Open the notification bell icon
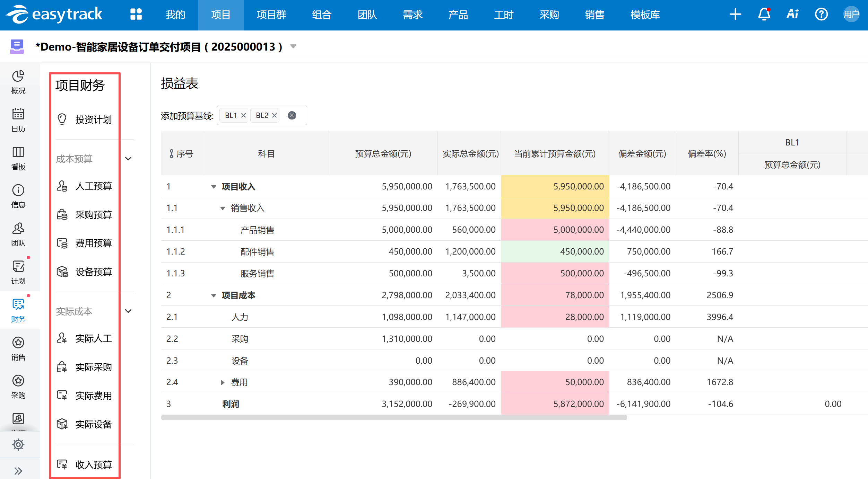 pyautogui.click(x=764, y=15)
